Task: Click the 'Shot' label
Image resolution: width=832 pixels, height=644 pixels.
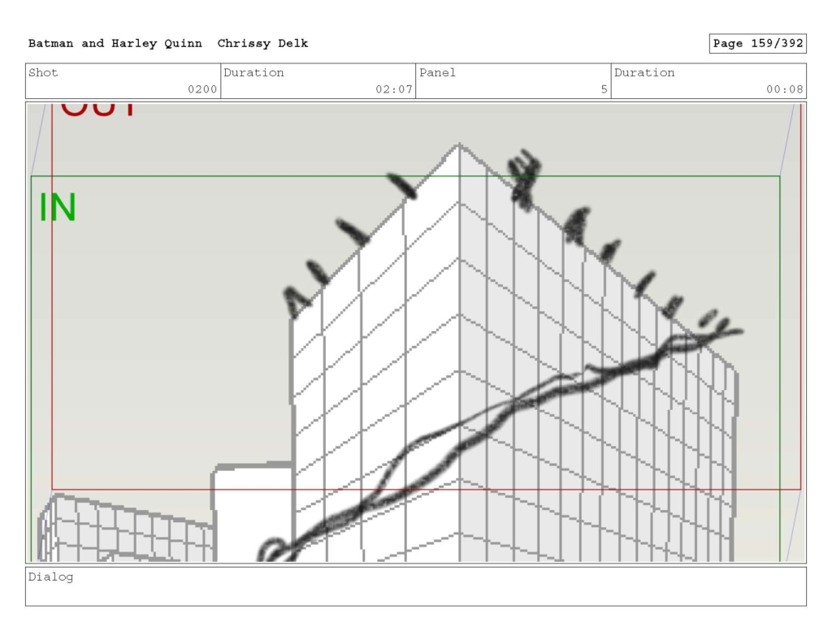Action: pos(43,72)
